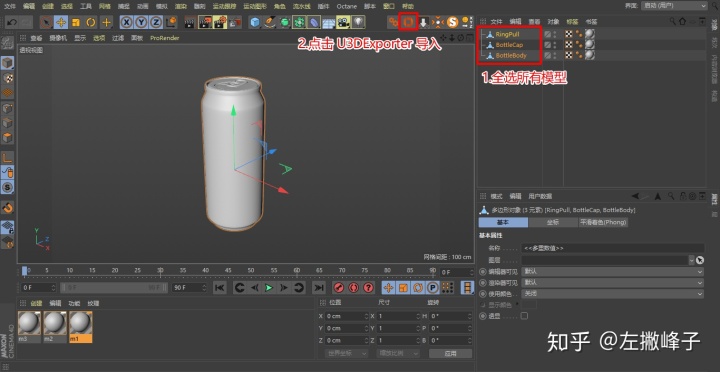Screen dimensions: 720x372
Task: Click the white download arrow plugin icon
Action: coord(423,22)
